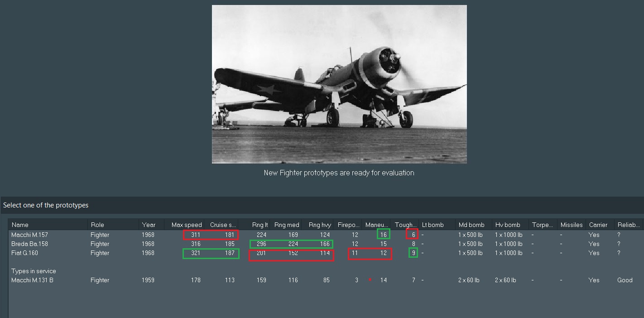The image size is (644, 318).
Task: Click the New Fighter prototypes evaluation message
Action: coord(339,173)
